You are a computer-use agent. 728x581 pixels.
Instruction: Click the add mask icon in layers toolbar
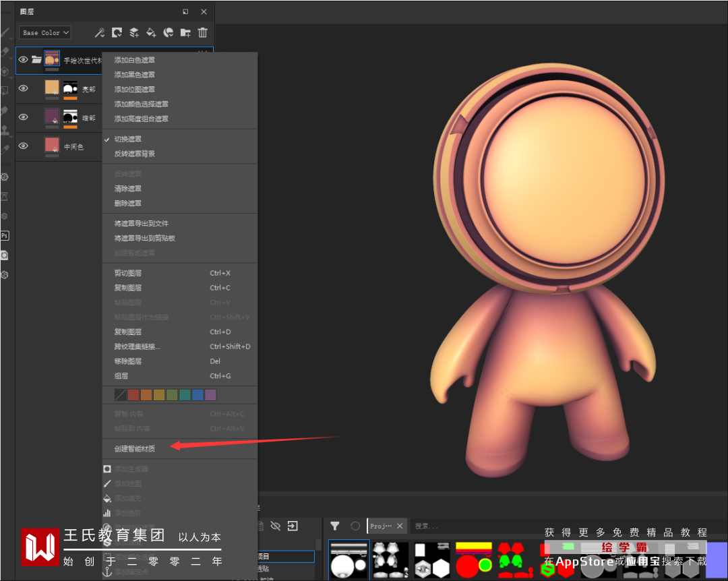coord(117,32)
